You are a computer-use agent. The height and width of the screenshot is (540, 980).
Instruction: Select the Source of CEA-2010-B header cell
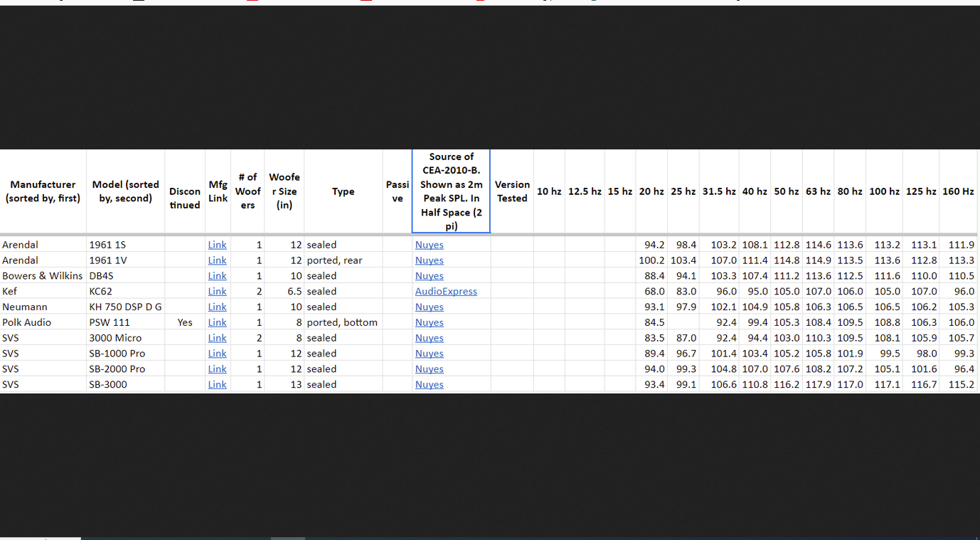coord(451,191)
